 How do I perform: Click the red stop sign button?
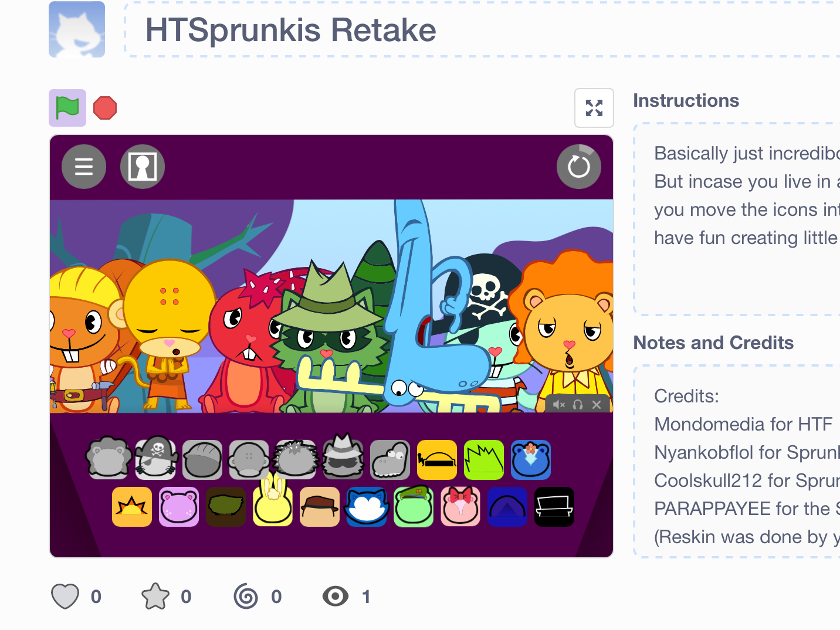tap(105, 108)
